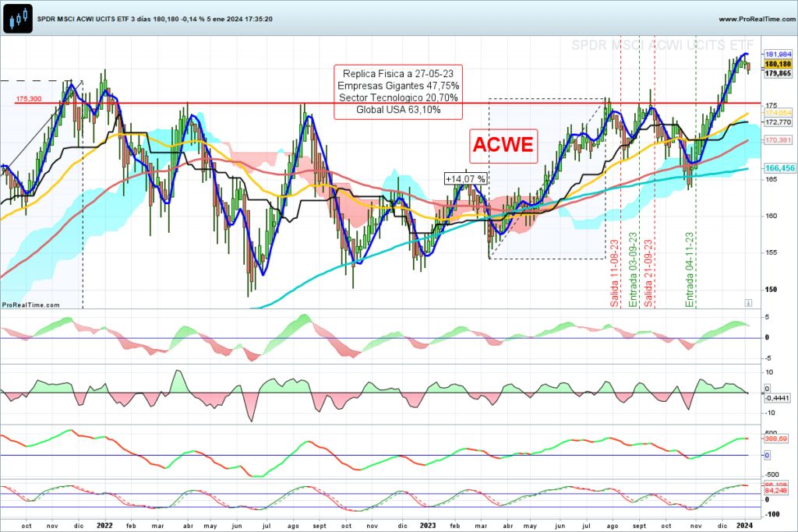Select the 'Sector Tecnologico 20,70%' annotation line

(x=398, y=97)
